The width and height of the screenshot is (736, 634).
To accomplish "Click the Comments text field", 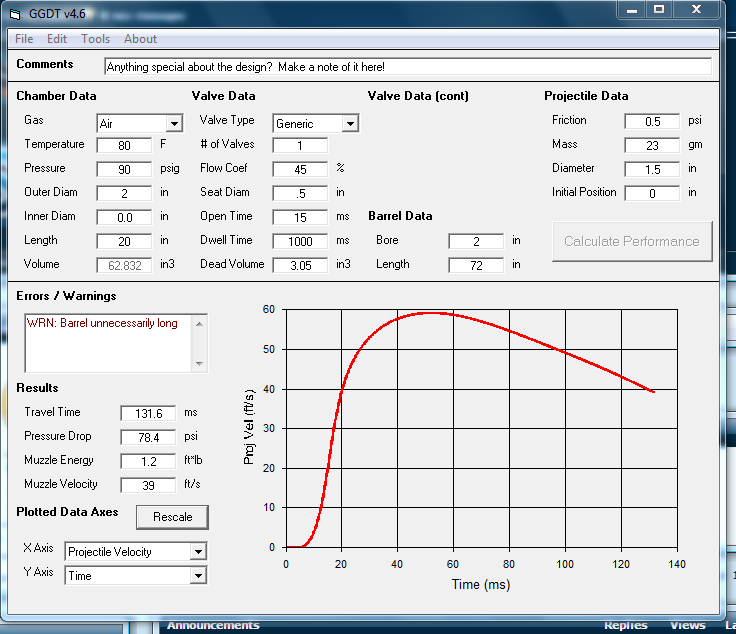I will click(x=407, y=67).
